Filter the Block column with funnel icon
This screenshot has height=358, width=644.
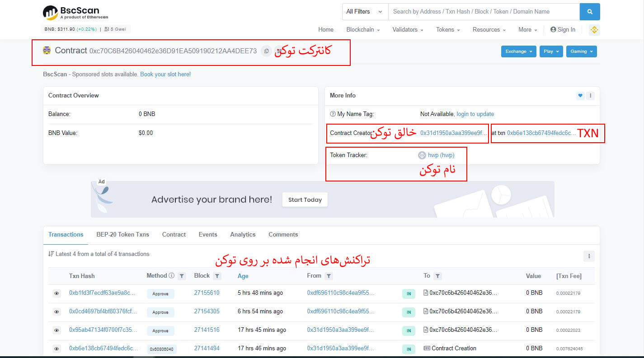217,276
